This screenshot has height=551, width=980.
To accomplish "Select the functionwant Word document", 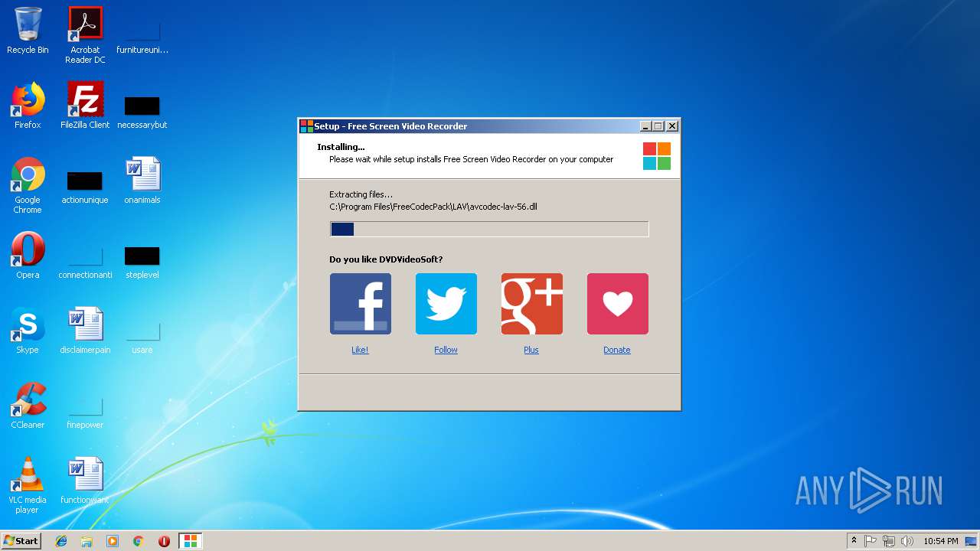I will point(85,481).
